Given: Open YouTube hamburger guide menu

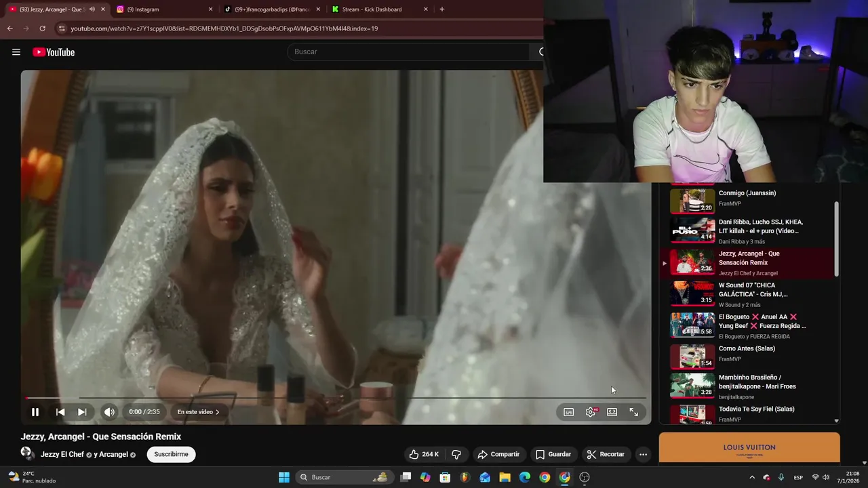Looking at the screenshot, I should coord(16,52).
